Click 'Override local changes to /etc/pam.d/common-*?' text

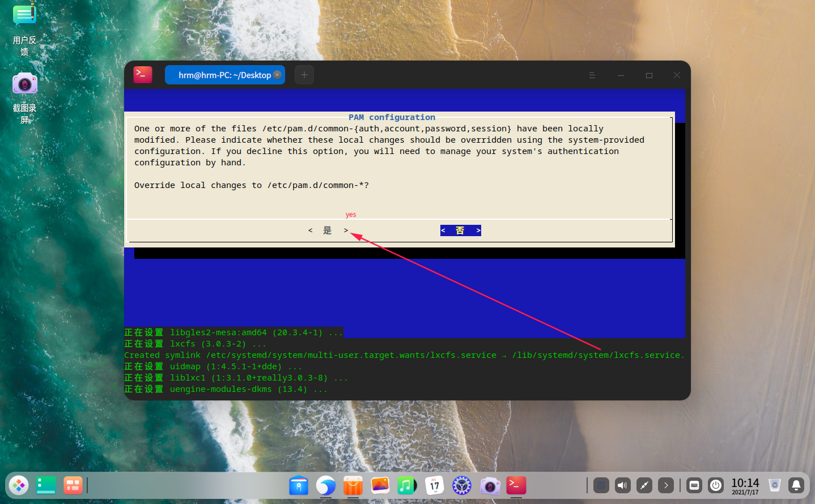252,185
